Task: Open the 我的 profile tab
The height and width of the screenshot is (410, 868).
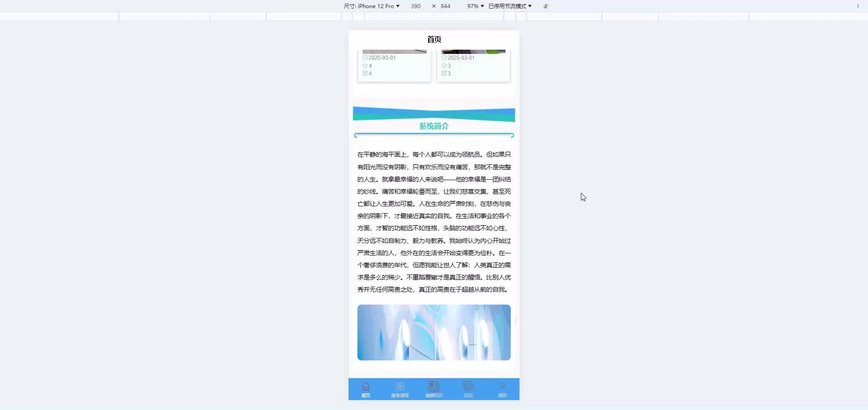Action: (502, 390)
